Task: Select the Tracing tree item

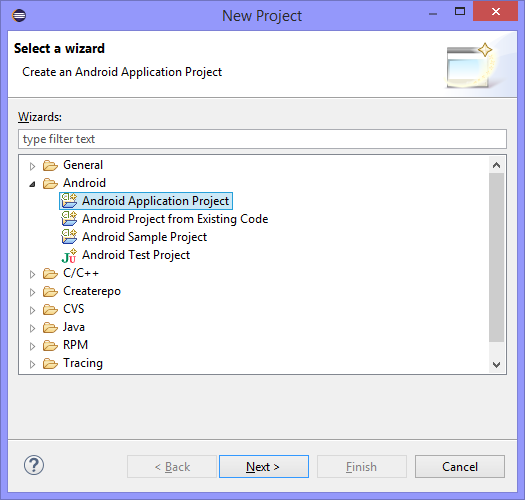Action: pos(83,363)
